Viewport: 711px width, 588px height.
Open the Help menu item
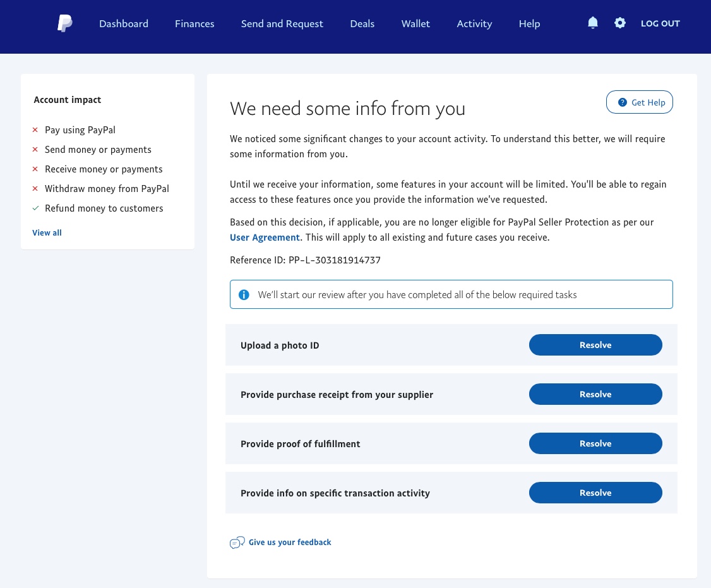pos(529,23)
